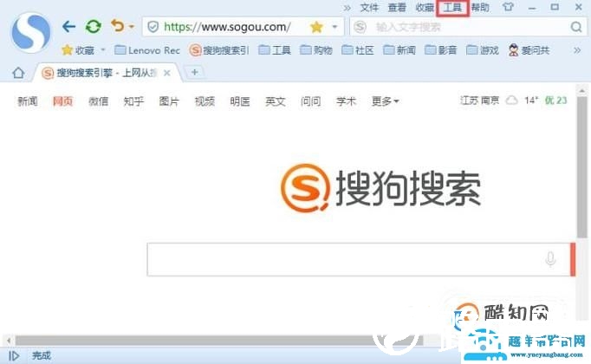Viewport: 591px width, 364px height.
Task: Click the 收藏 favorites star button
Action: click(x=78, y=50)
